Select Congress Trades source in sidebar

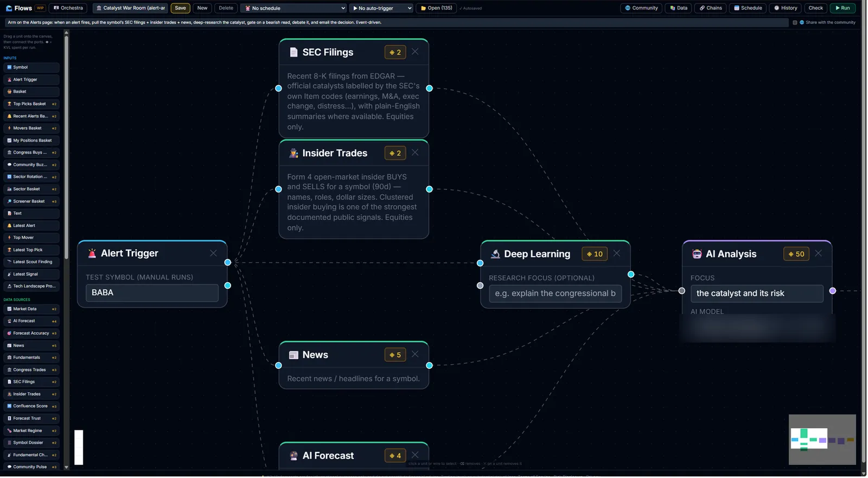tap(31, 370)
